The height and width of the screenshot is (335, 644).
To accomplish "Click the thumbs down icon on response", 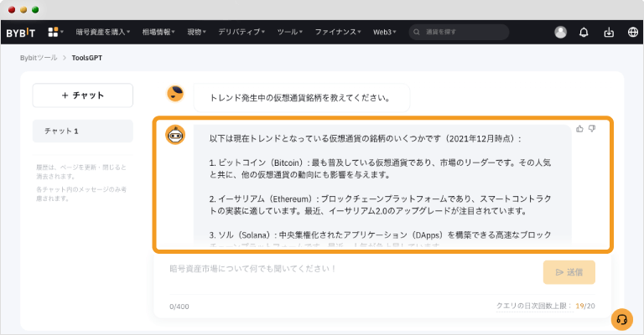I will pyautogui.click(x=592, y=129).
